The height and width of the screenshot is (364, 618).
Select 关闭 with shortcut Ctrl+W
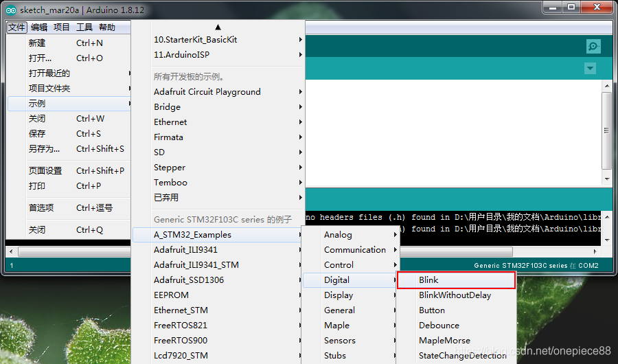69,119
